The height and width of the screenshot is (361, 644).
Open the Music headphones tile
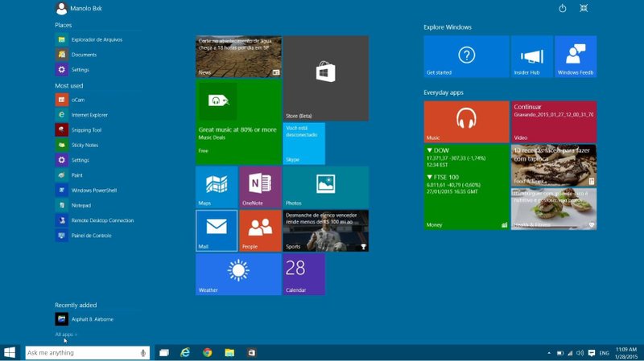pos(467,122)
